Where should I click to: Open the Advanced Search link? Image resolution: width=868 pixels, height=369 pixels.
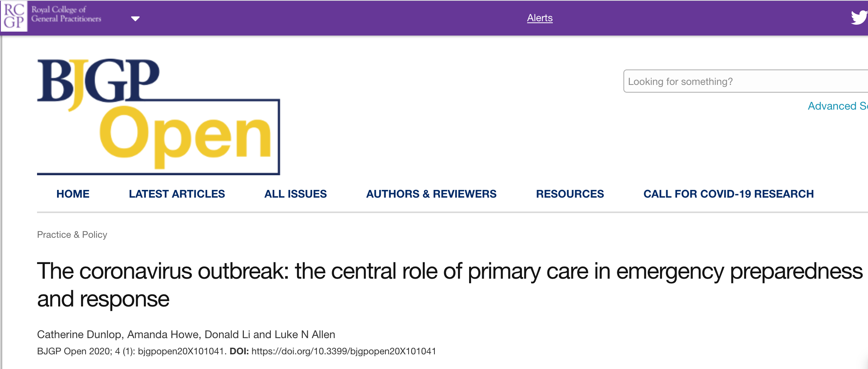coord(837,106)
